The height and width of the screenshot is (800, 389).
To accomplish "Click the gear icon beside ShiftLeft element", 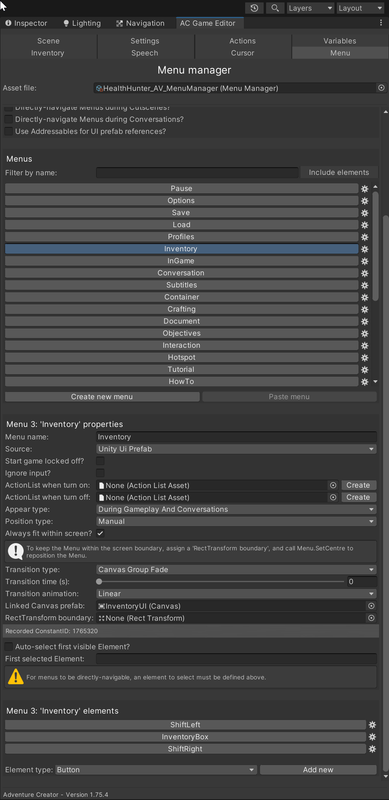I will pos(372,725).
